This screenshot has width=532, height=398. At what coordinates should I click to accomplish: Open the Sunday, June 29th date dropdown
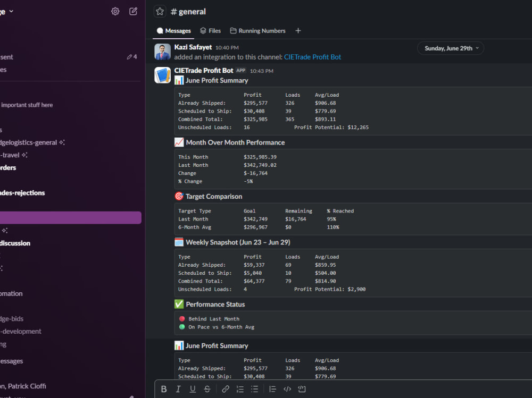click(x=451, y=48)
